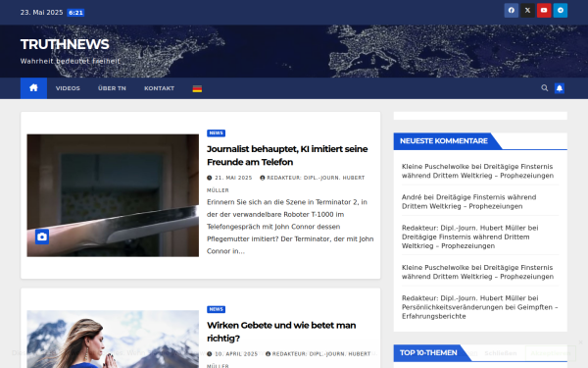
Task: Open the ÜBER TN menu item
Action: click(112, 88)
